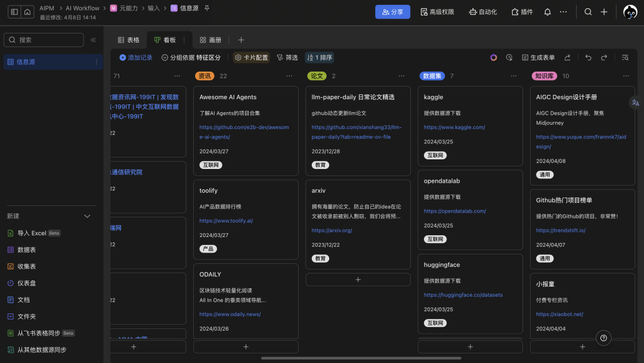Collapse the 新建 section chevron

point(87,216)
